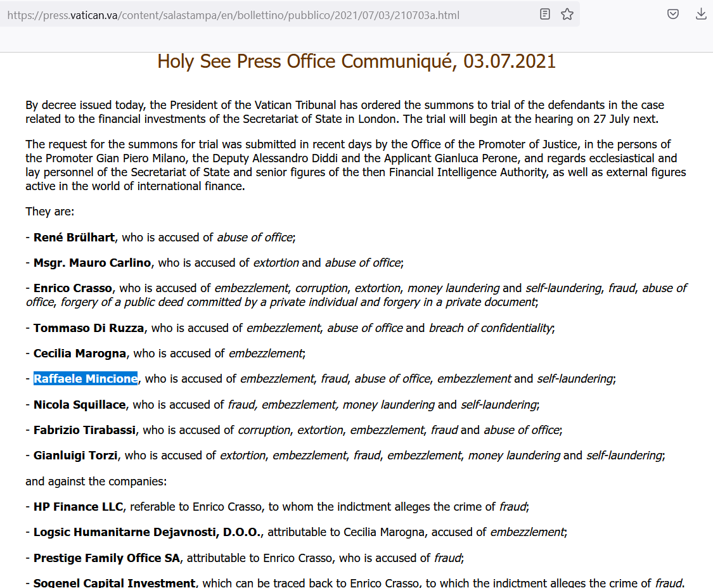This screenshot has height=588, width=713.
Task: Click the company Sogenel Capital Investment
Action: pos(115,583)
